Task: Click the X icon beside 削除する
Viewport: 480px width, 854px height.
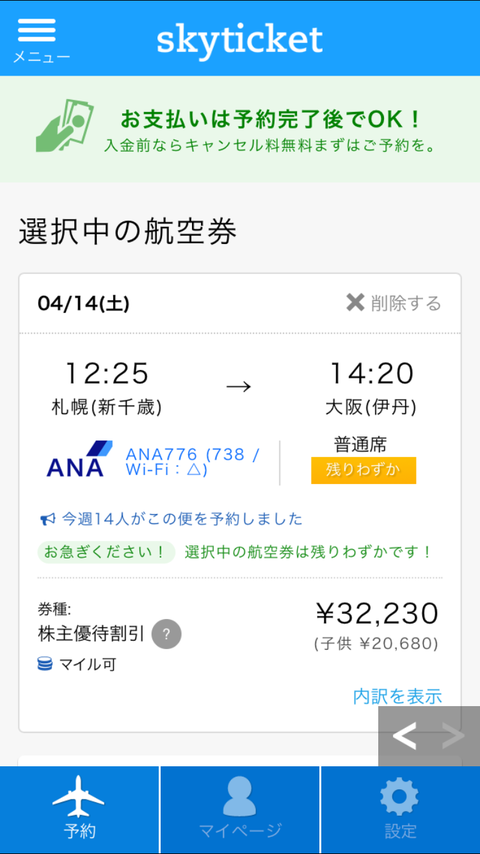Action: pos(355,302)
